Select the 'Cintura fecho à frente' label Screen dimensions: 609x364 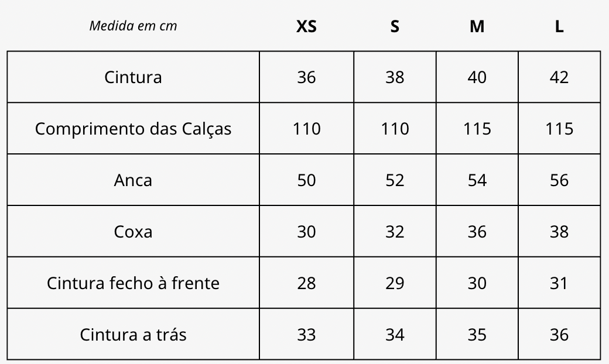click(x=133, y=283)
